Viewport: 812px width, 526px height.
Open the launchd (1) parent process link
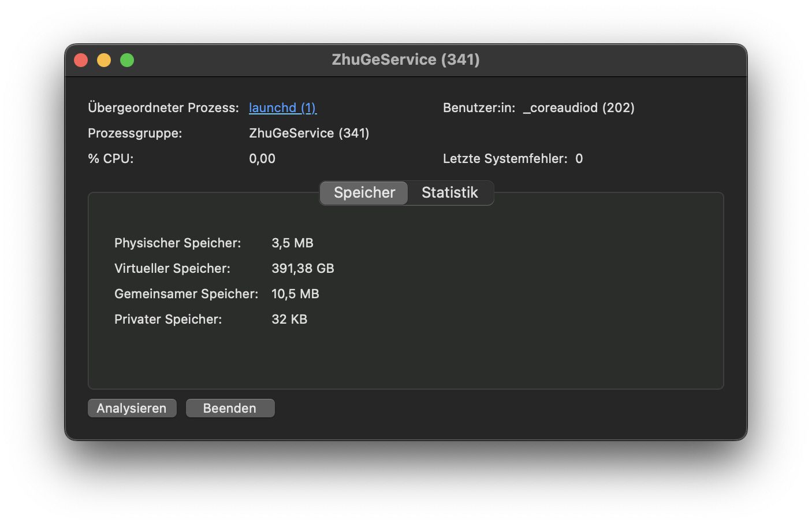[282, 108]
